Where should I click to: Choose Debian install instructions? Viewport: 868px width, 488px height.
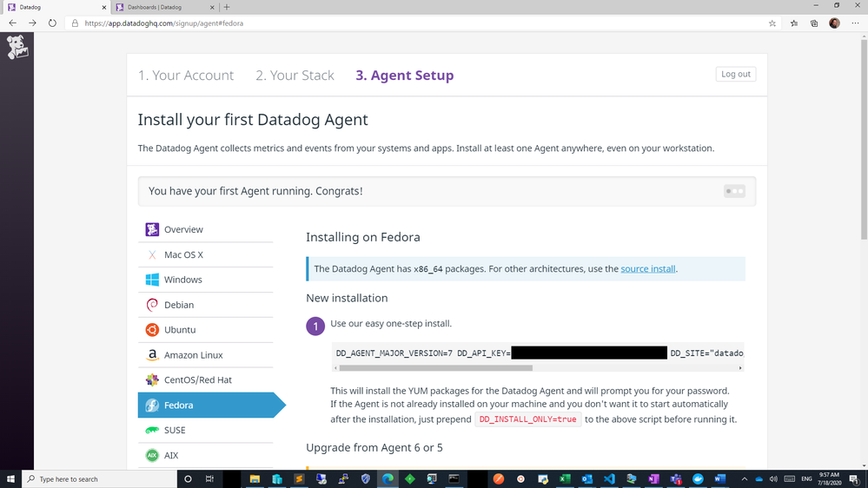click(x=205, y=305)
